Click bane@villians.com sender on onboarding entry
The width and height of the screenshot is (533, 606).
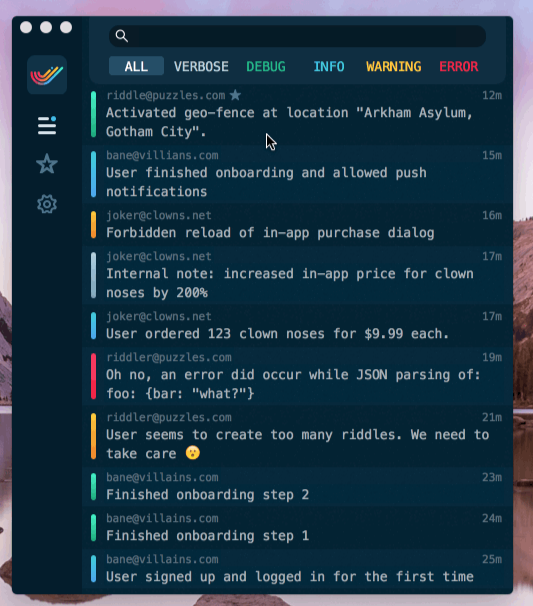tap(162, 155)
